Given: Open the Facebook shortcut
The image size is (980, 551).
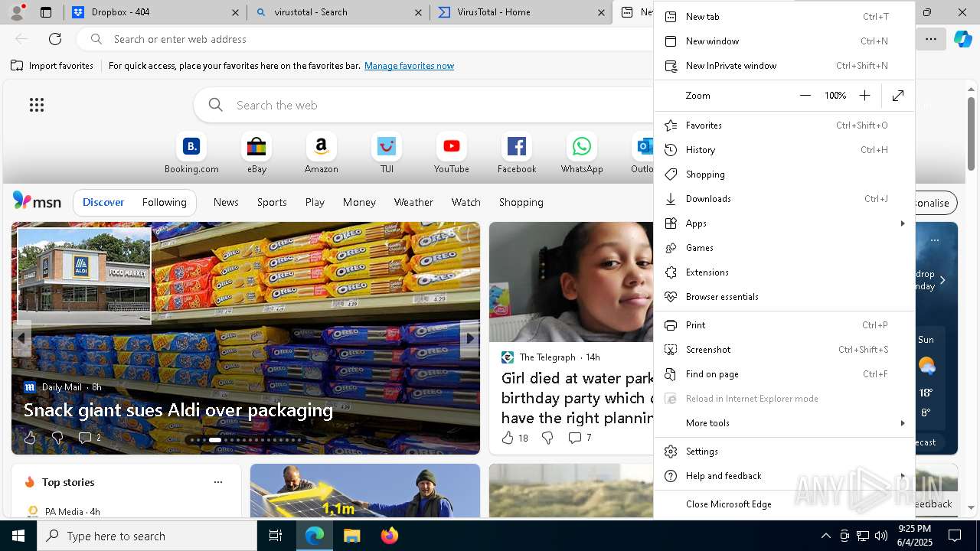Looking at the screenshot, I should click(x=517, y=154).
